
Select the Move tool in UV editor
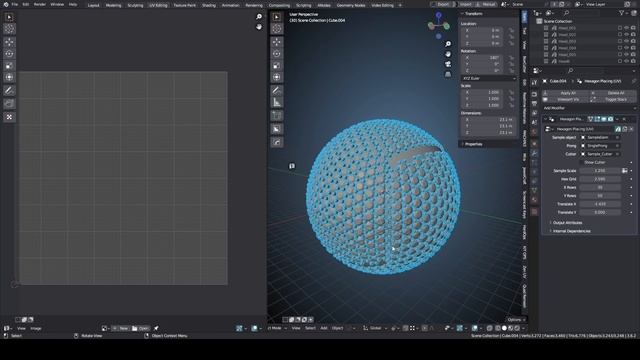(x=9, y=42)
